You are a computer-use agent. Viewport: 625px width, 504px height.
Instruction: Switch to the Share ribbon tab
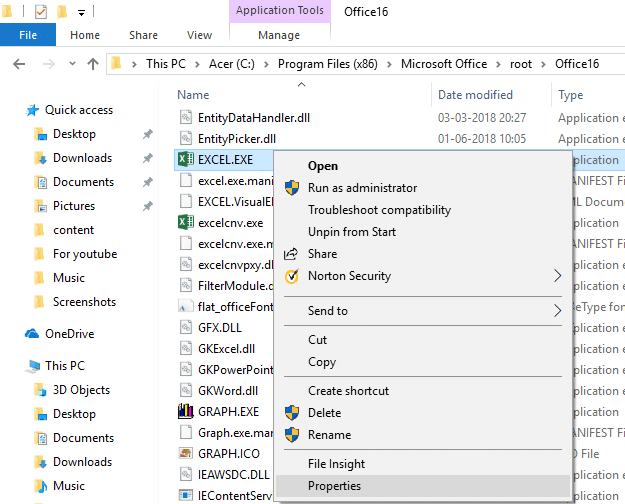pyautogui.click(x=143, y=35)
